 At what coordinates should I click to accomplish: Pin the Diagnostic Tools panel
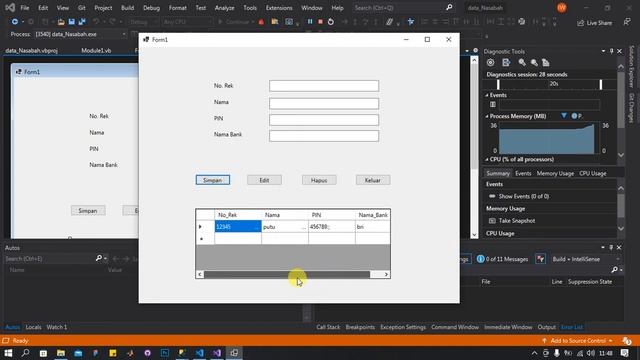(x=611, y=51)
